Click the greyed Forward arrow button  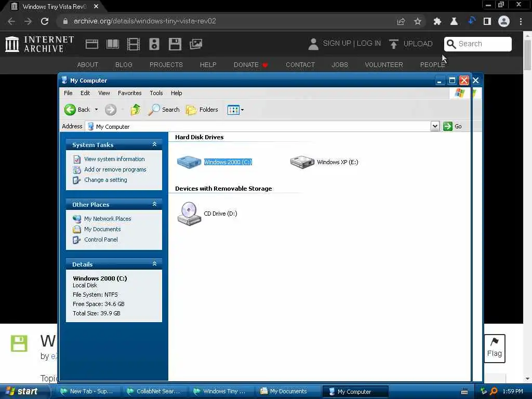(111, 110)
